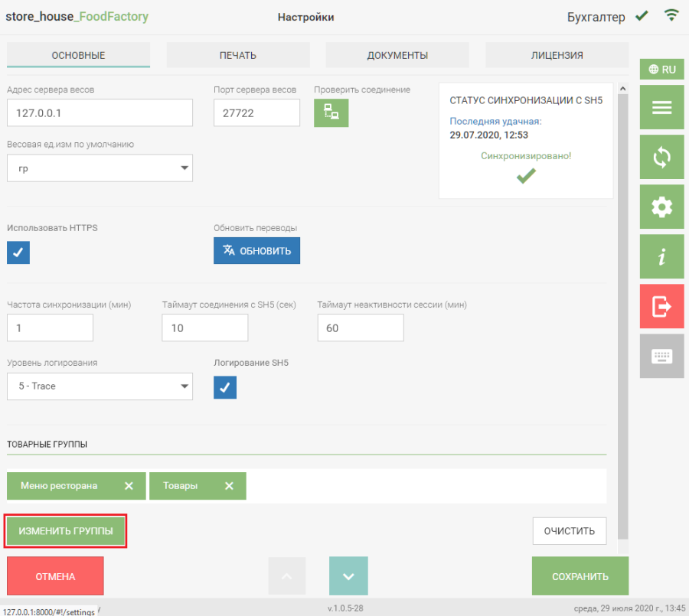Open the on-screen keyboard icon
Viewport: 689px width, 616px height.
coord(661,356)
